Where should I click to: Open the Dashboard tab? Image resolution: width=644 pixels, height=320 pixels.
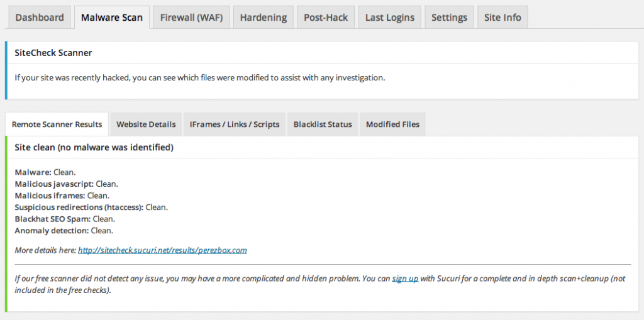point(40,18)
